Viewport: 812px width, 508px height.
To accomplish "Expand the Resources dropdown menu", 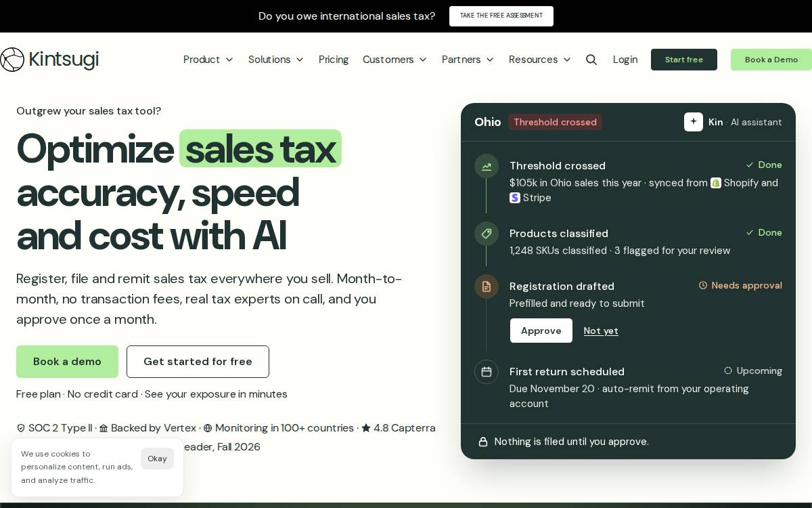I will click(540, 60).
